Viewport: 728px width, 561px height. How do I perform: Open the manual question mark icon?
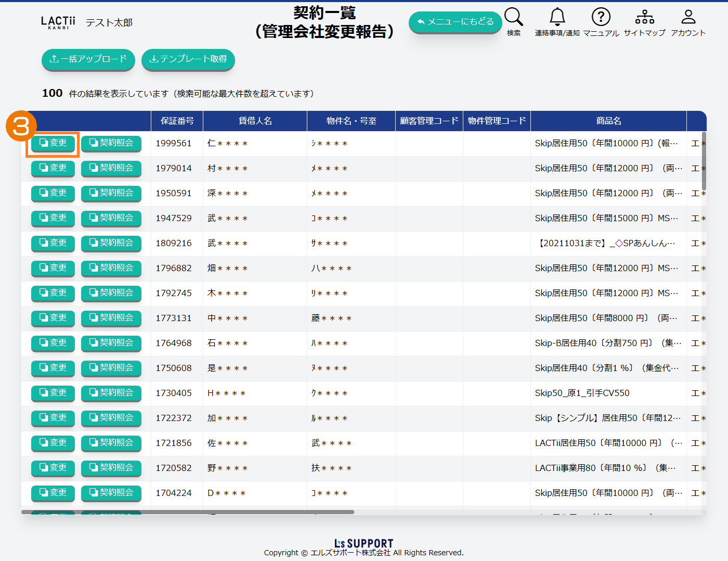(601, 17)
